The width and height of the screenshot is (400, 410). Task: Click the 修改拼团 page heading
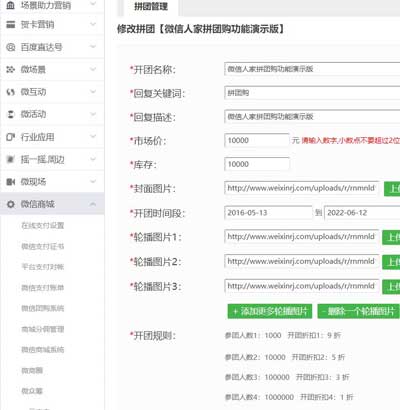(201, 29)
